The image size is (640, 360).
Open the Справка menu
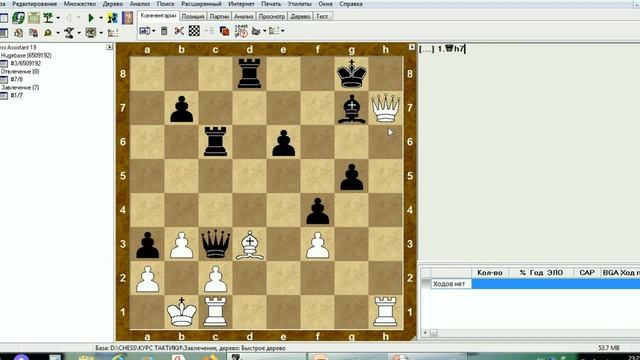(x=351, y=4)
